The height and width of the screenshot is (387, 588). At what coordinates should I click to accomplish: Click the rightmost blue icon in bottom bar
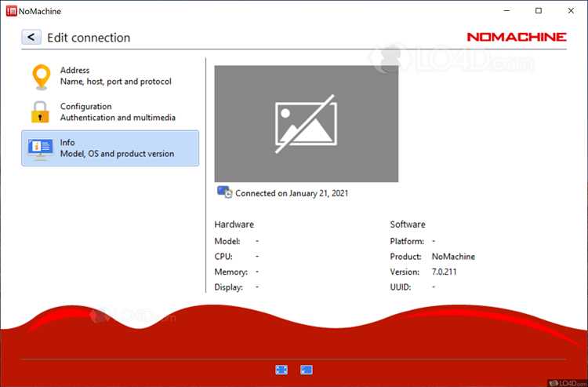(307, 370)
